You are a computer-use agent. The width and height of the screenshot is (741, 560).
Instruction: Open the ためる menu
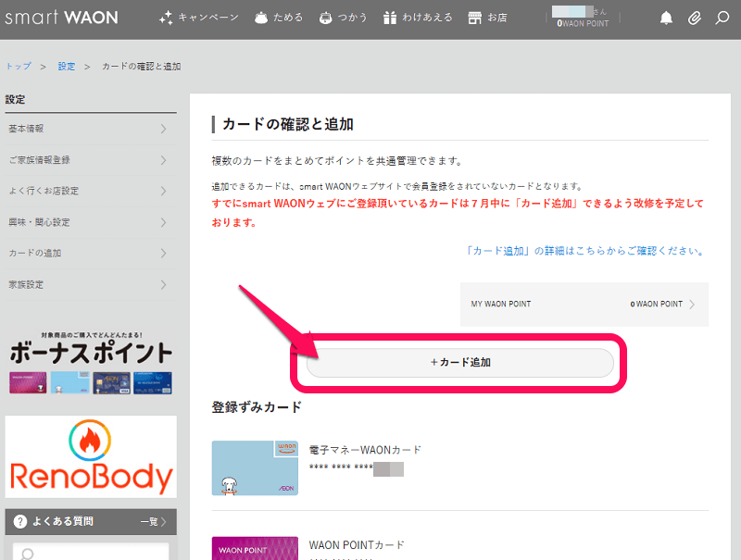(279, 18)
